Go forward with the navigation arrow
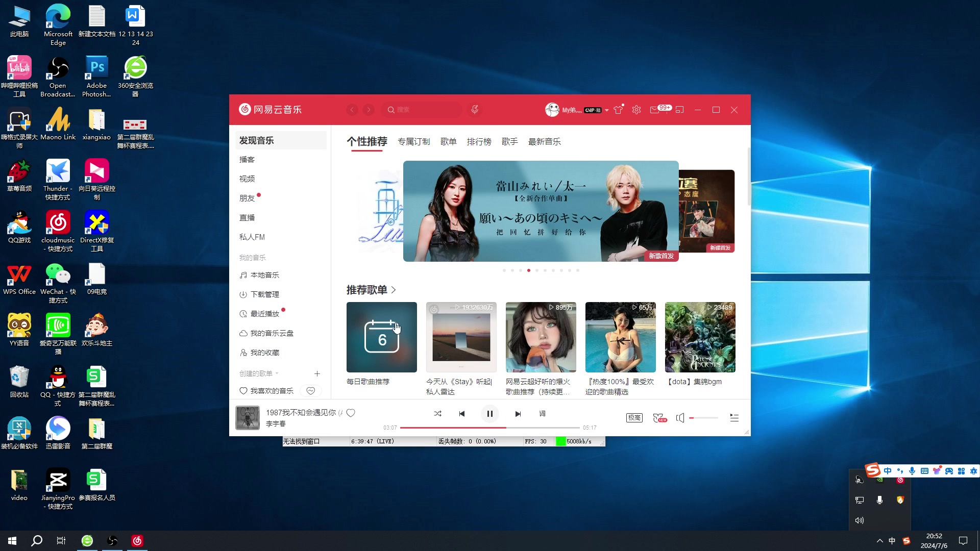The width and height of the screenshot is (980, 551). click(369, 110)
